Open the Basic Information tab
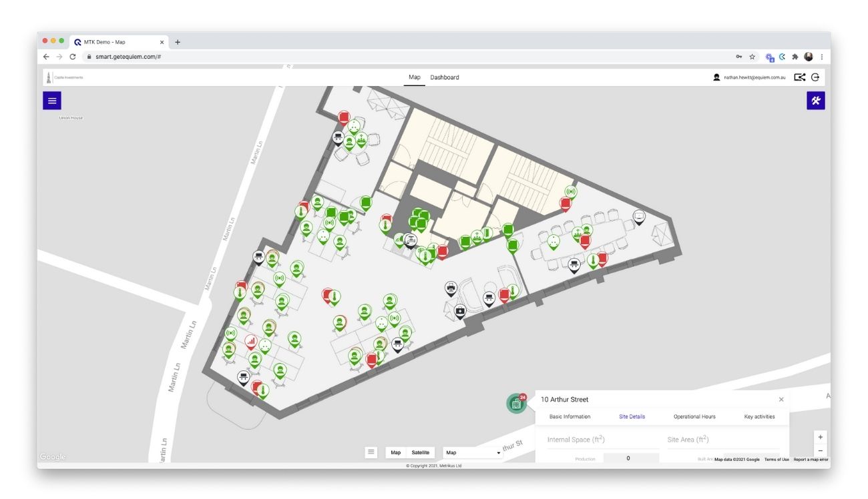The height and width of the screenshot is (499, 868). (x=570, y=416)
